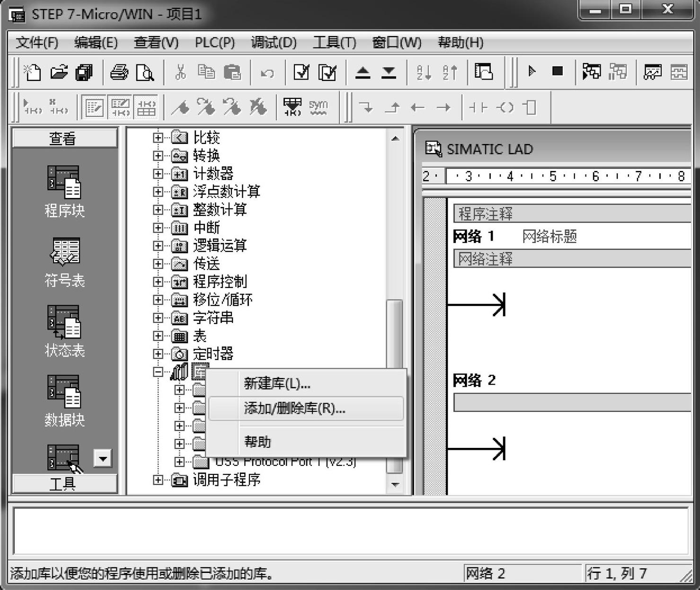Collapse the 库 tree node

point(158,372)
